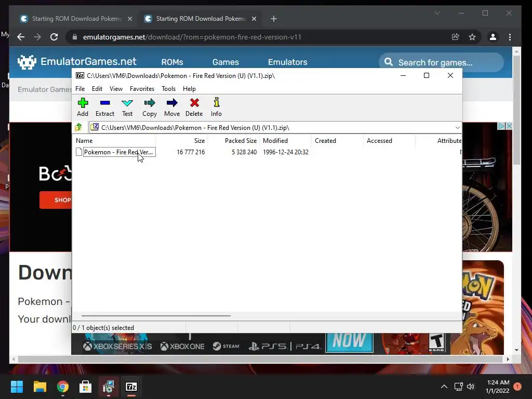Open the Help menu in 7-Zip

(189, 88)
